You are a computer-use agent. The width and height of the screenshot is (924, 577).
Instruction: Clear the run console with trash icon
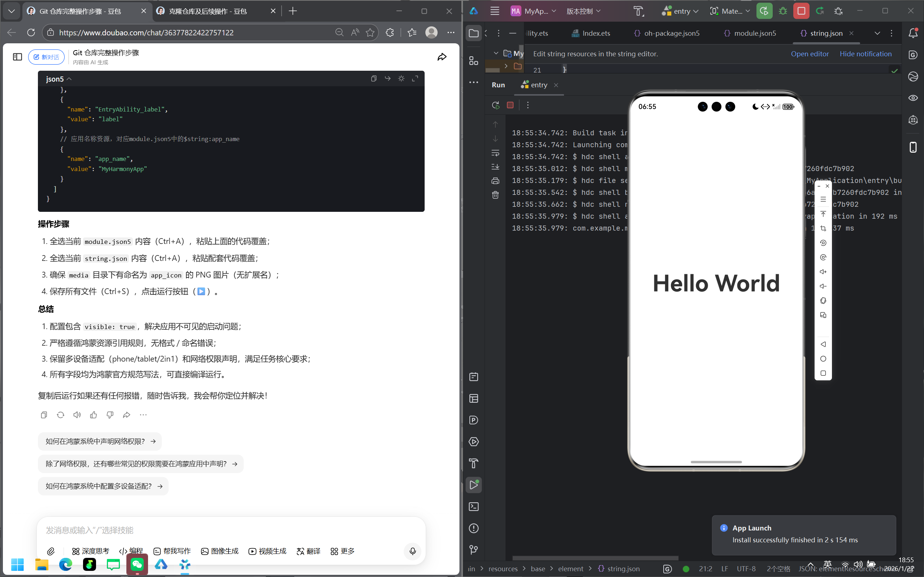tap(495, 195)
